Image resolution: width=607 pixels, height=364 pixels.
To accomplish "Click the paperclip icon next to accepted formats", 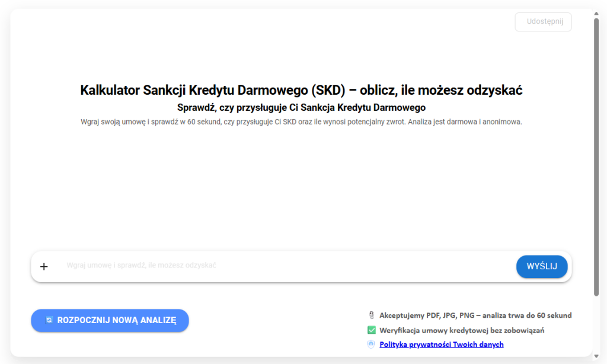I will point(371,315).
